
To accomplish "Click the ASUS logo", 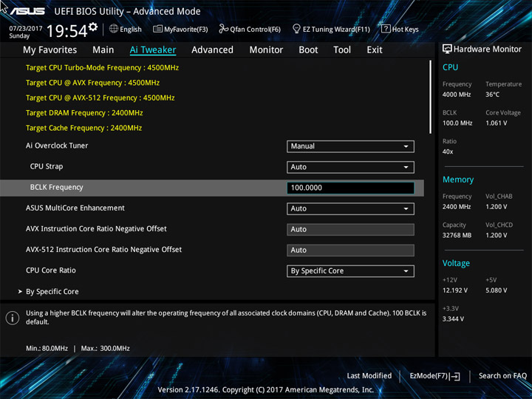I will pyautogui.click(x=27, y=11).
